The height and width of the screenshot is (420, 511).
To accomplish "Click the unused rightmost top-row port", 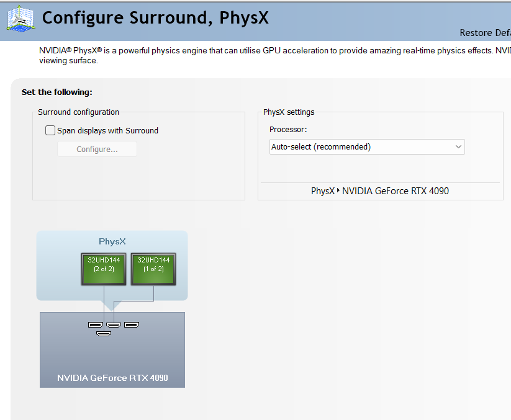I will tap(131, 324).
